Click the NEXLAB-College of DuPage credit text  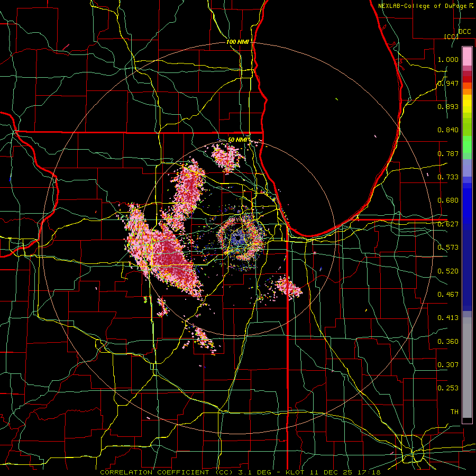tap(422, 6)
